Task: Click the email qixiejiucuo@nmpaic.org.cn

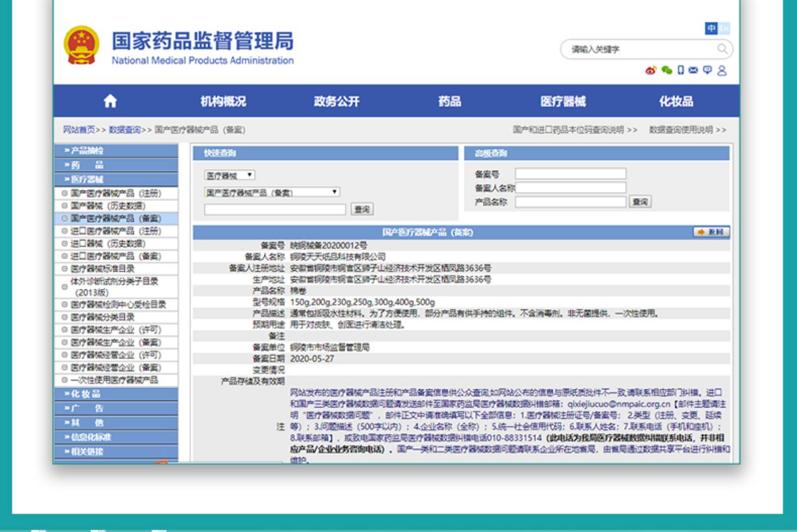Action: point(618,404)
